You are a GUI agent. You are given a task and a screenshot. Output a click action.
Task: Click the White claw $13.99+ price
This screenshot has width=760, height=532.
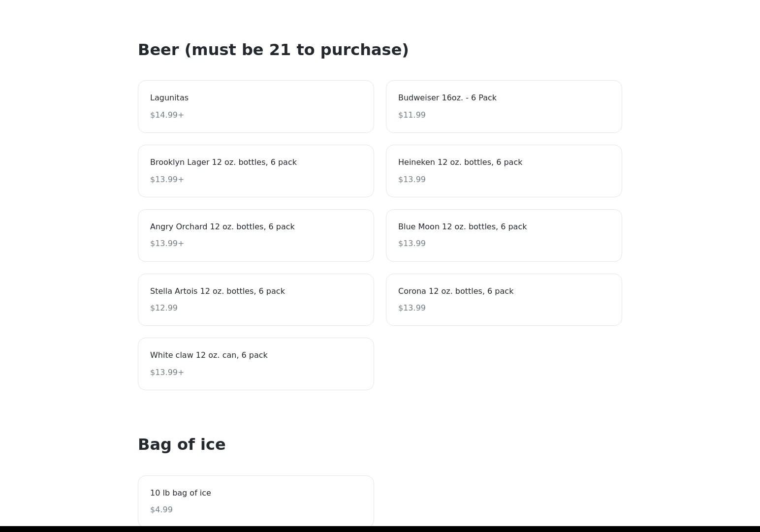click(x=167, y=373)
